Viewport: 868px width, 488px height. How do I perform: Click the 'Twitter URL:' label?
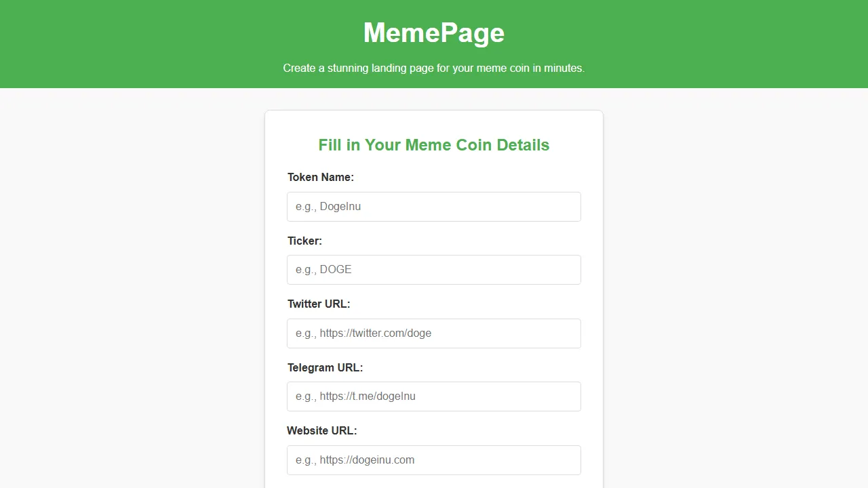319,304
